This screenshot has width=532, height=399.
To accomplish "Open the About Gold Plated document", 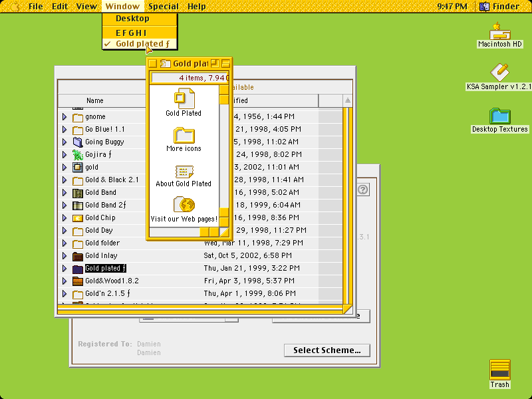I will pyautogui.click(x=184, y=172).
